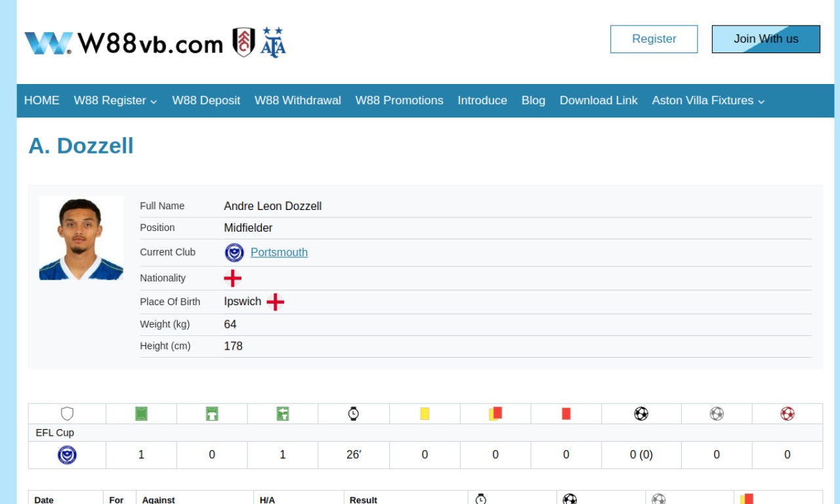Click the Join With us button
Image resolution: width=840 pixels, height=504 pixels.
pyautogui.click(x=766, y=39)
